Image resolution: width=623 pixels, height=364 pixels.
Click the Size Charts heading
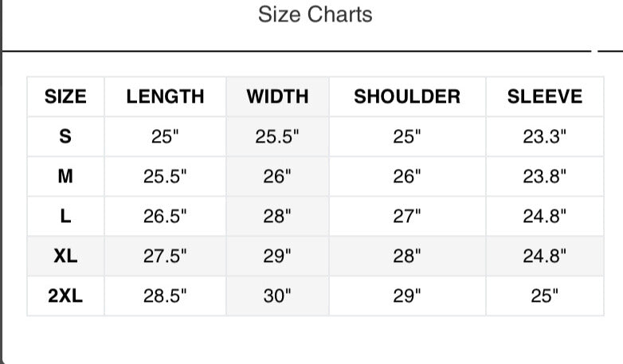(315, 14)
